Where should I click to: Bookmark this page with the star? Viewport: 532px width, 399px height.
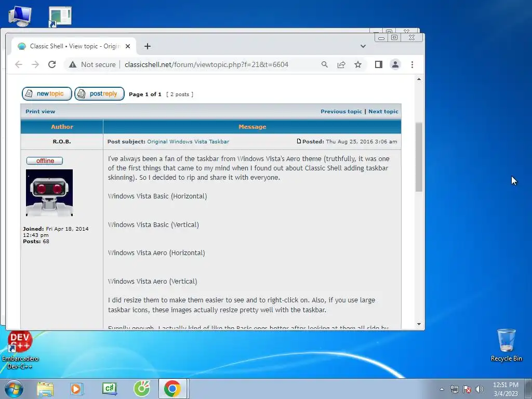358,64
